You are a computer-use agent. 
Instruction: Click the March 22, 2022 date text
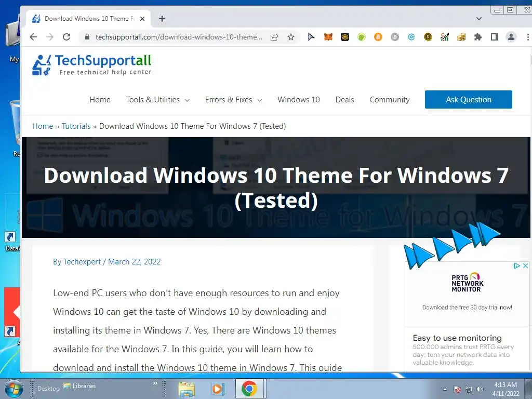pyautogui.click(x=135, y=262)
